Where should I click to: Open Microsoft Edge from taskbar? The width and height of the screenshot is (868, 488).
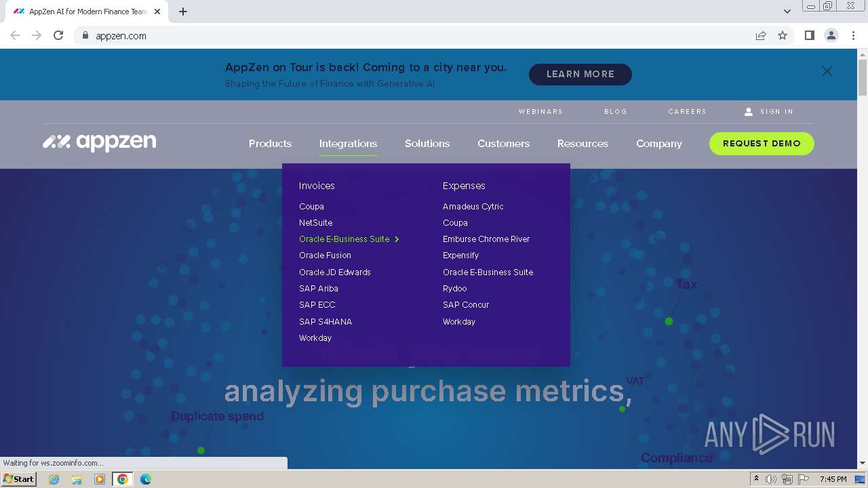coord(146,479)
